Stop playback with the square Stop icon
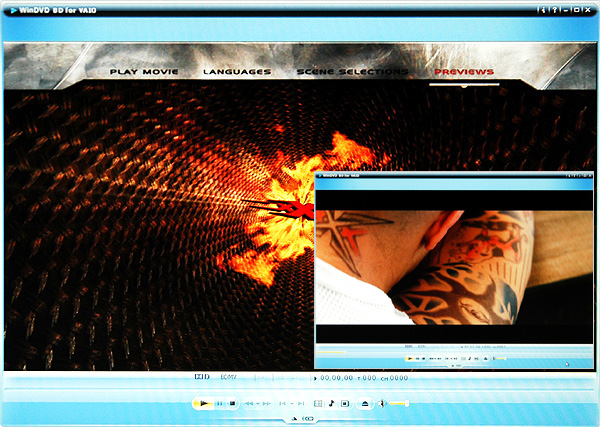 click(232, 403)
